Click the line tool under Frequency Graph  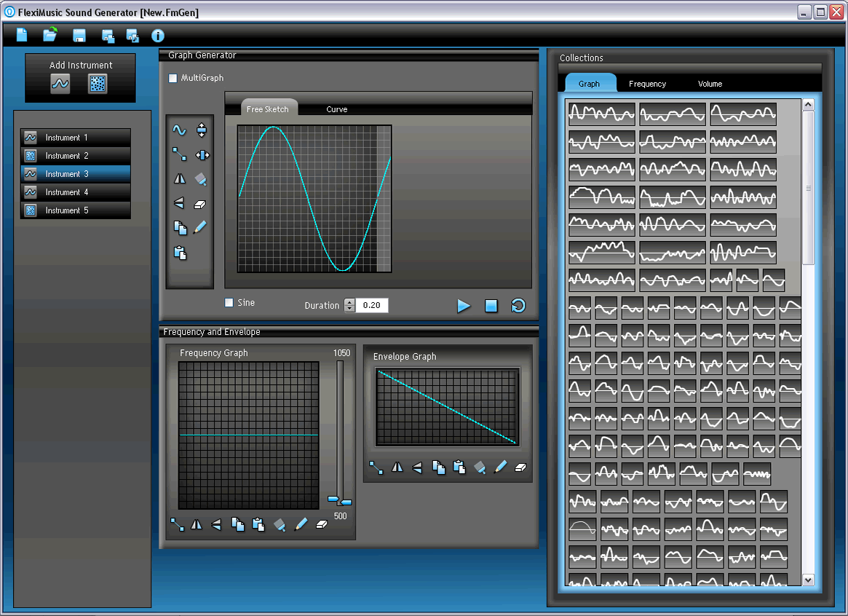(x=177, y=524)
